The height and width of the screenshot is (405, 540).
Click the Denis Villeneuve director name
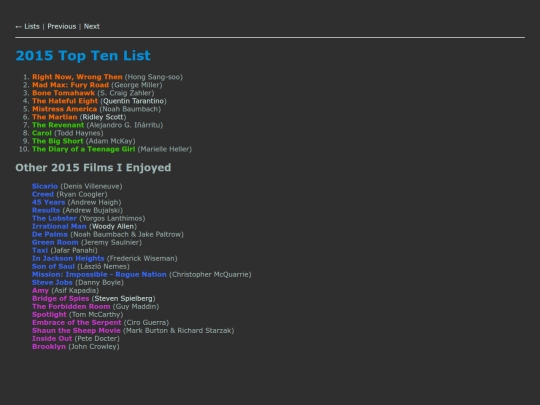tap(91, 186)
